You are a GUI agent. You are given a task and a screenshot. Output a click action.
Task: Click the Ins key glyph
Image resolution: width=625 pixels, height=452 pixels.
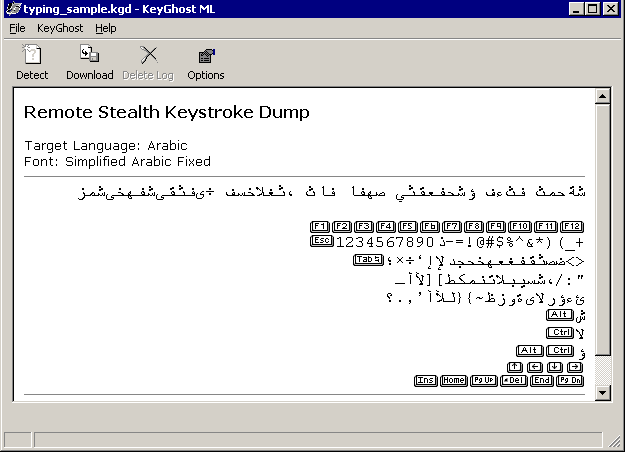426,381
